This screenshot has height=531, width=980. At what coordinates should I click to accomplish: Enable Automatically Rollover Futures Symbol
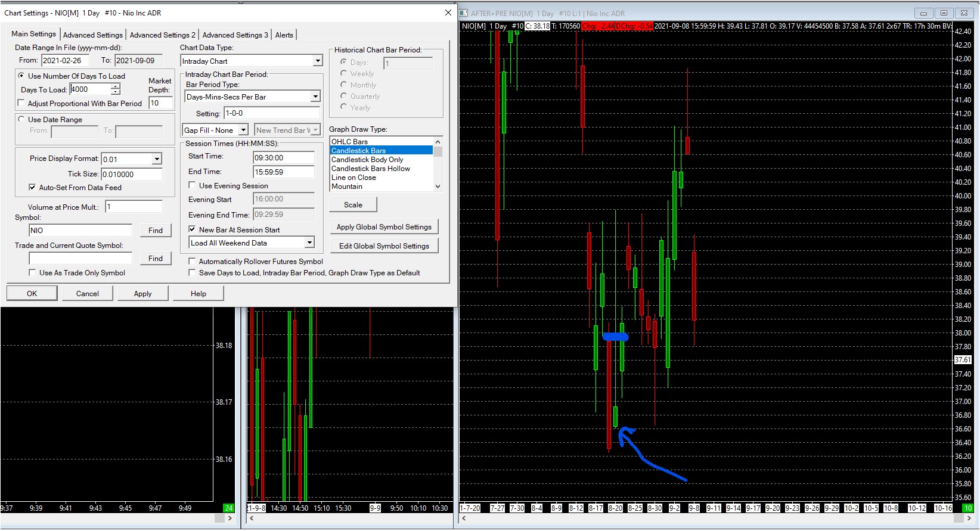tap(192, 261)
